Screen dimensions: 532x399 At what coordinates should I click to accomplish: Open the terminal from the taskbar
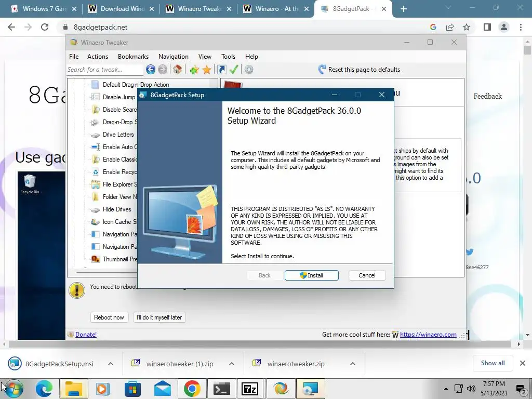(222, 389)
